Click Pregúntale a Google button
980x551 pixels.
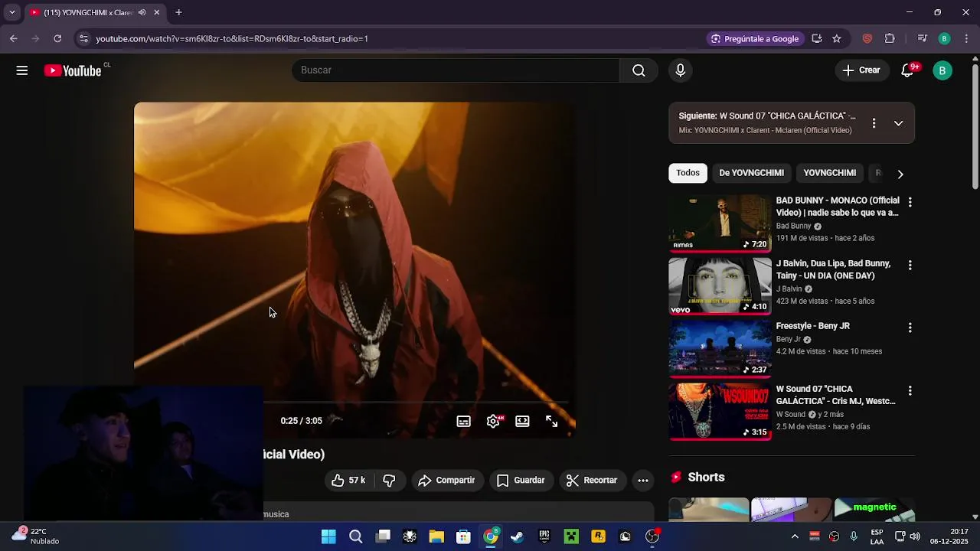coord(755,38)
